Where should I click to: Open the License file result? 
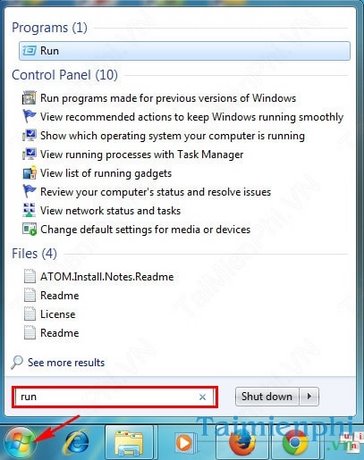(x=58, y=314)
